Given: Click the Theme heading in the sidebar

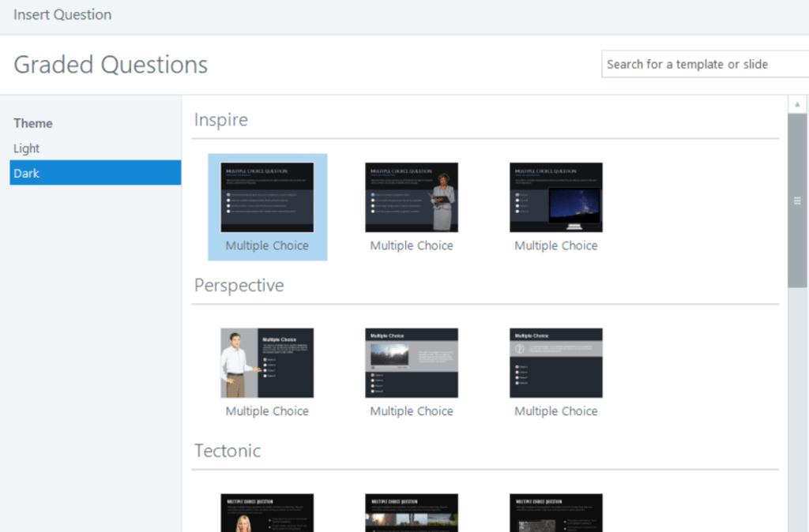Looking at the screenshot, I should (x=32, y=123).
